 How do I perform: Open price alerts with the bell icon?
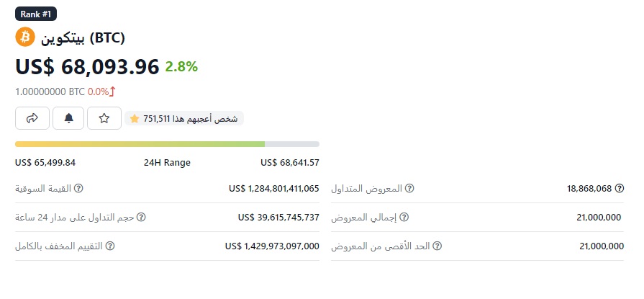(68, 118)
